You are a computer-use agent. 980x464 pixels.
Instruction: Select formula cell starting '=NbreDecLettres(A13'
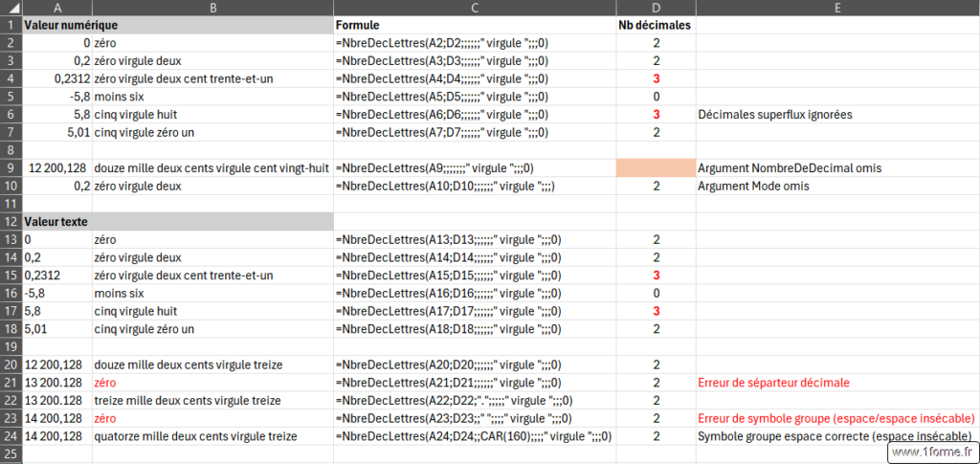click(475, 239)
